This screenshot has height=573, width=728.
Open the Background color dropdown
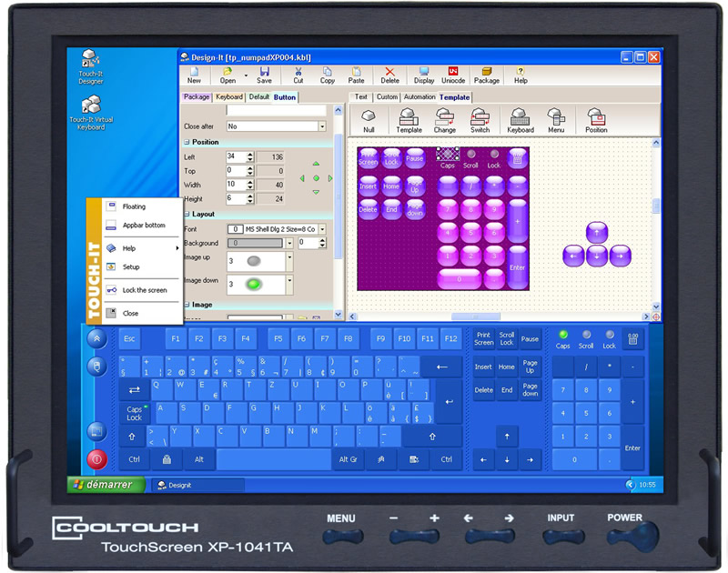point(289,243)
